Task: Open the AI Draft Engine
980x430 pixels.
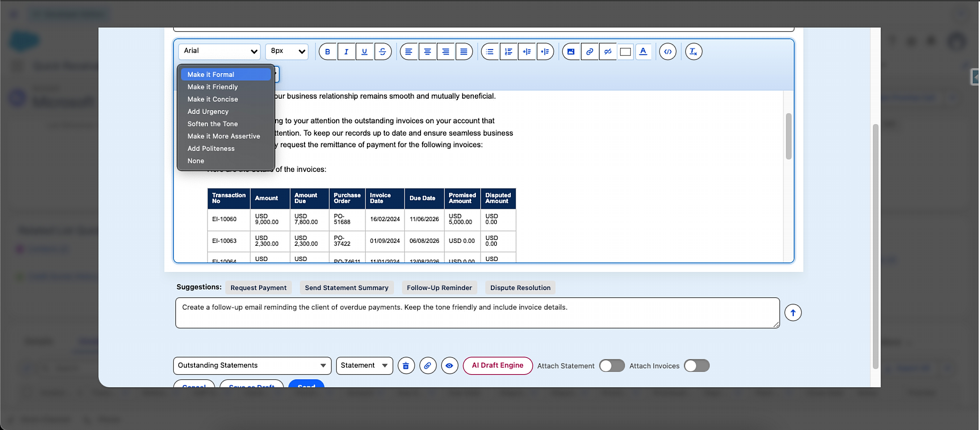Action: pyautogui.click(x=498, y=365)
